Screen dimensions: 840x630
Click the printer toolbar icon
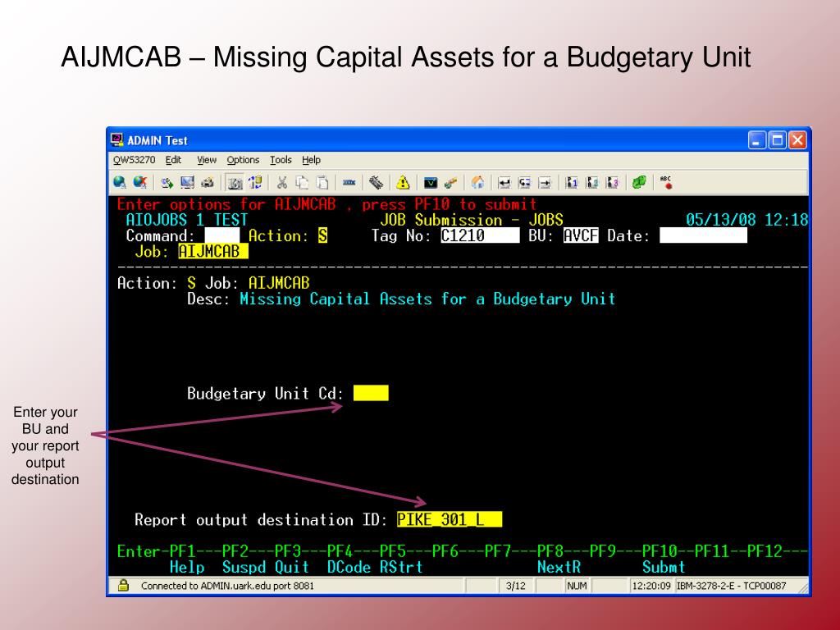(208, 183)
